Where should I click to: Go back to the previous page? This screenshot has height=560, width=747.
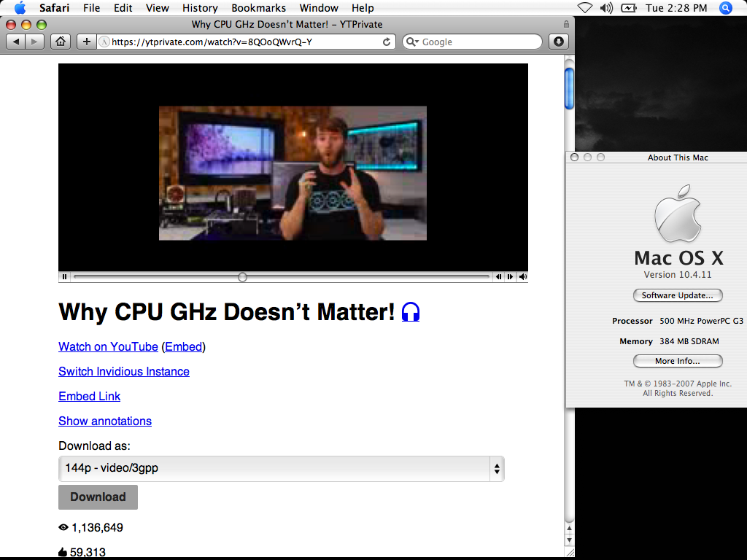16,42
